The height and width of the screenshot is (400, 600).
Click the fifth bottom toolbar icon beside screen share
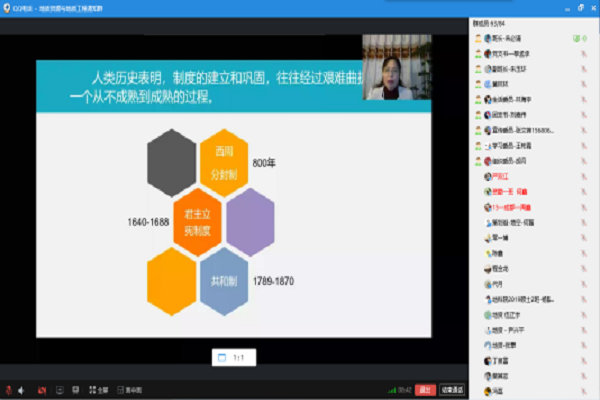tap(75, 389)
